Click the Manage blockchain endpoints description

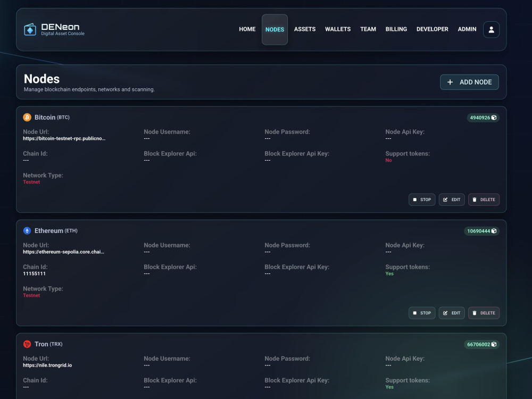pyautogui.click(x=89, y=89)
